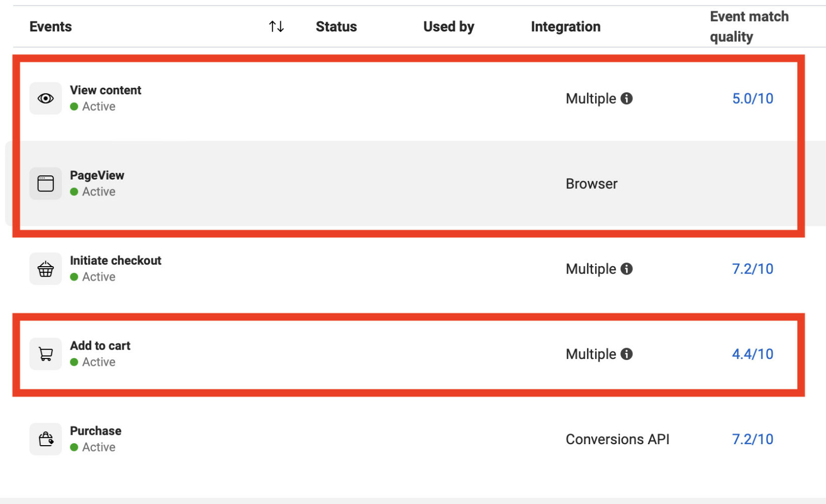Toggle the green Active status dot for View content
The width and height of the screenshot is (826, 504).
tap(75, 106)
